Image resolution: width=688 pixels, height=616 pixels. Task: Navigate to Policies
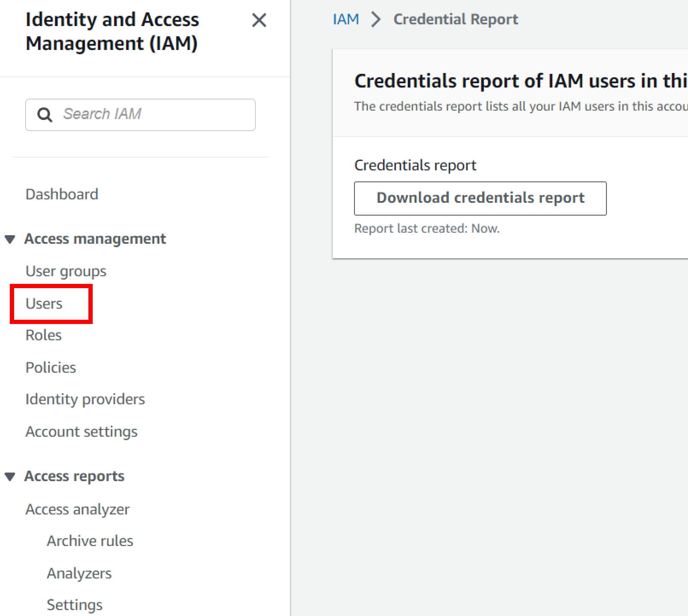coord(51,368)
